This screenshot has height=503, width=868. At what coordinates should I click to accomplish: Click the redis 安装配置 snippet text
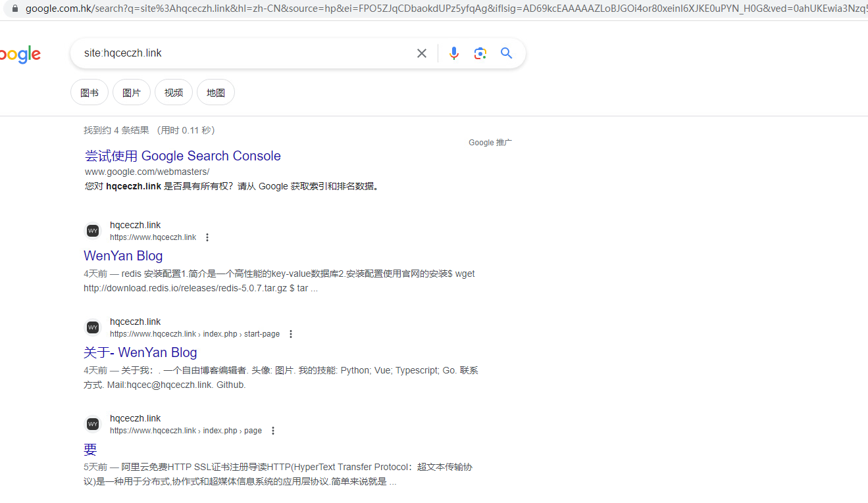(279, 281)
